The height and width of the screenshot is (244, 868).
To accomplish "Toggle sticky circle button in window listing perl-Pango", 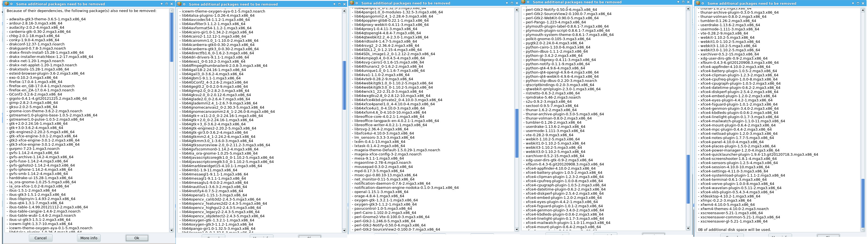I will [528, 2].
